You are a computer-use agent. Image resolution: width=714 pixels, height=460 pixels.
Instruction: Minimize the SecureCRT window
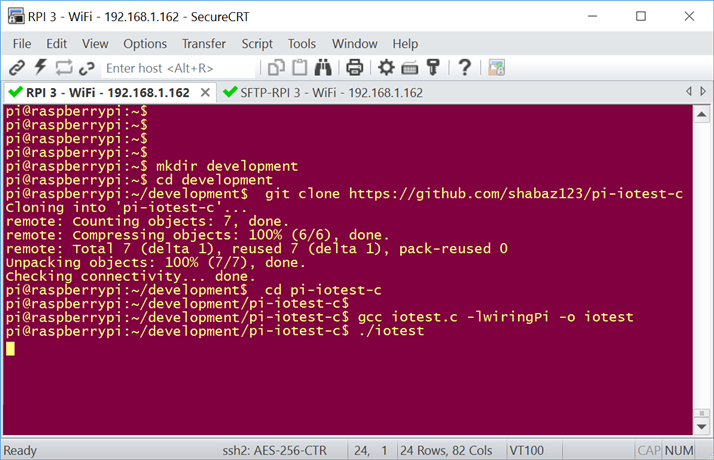click(592, 16)
